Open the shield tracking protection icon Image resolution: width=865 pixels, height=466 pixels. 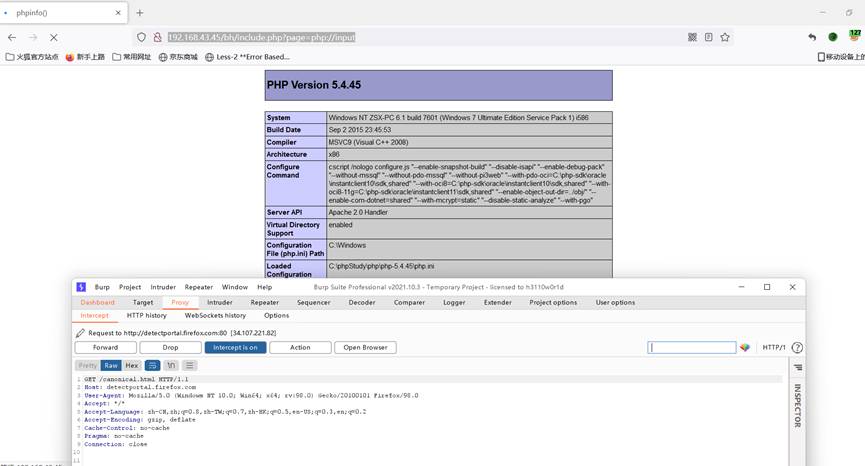tap(142, 38)
